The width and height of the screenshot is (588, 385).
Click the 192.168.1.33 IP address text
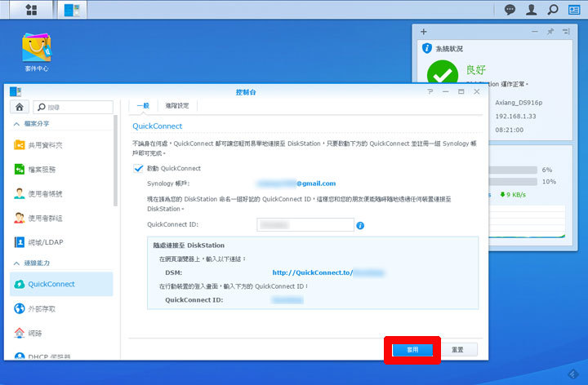515,116
